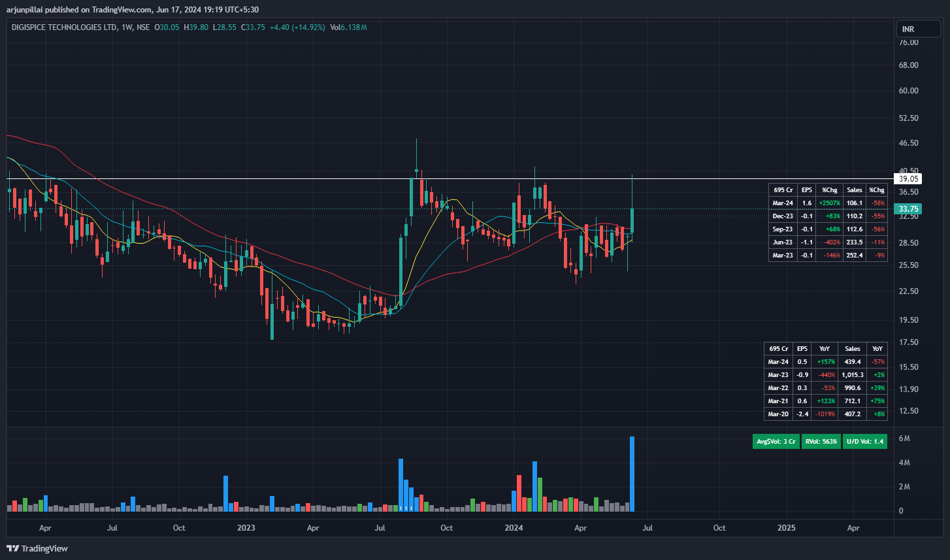The height and width of the screenshot is (560, 950).
Task: Click the Avg$Vol: 3 Cr badge
Action: pos(776,441)
